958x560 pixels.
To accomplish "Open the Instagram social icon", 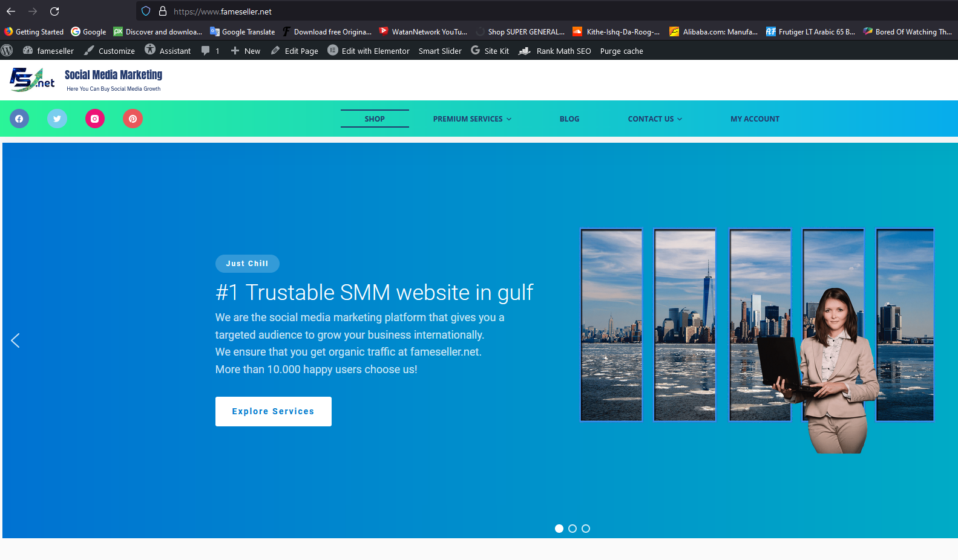I will click(x=95, y=119).
